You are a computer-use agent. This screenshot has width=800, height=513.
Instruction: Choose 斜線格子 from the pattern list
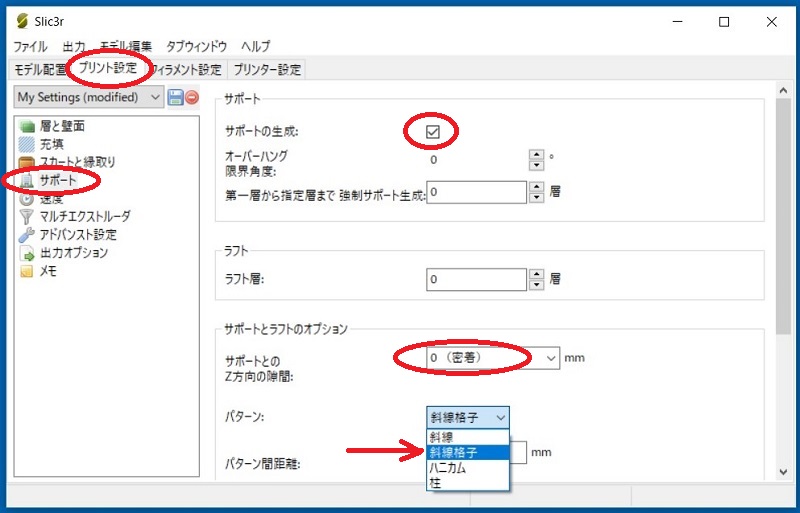pyautogui.click(x=467, y=452)
